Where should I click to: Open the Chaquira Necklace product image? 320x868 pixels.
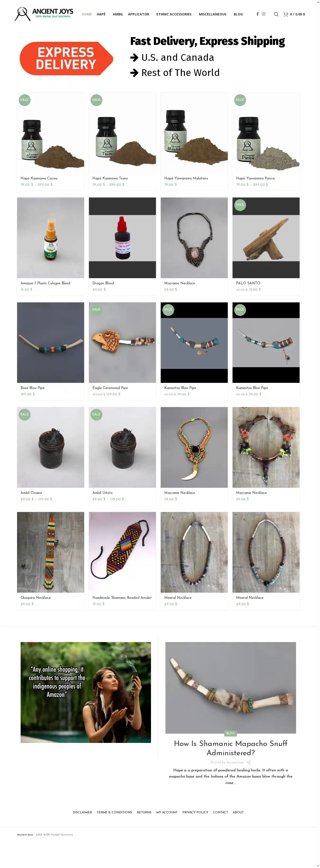(50, 552)
